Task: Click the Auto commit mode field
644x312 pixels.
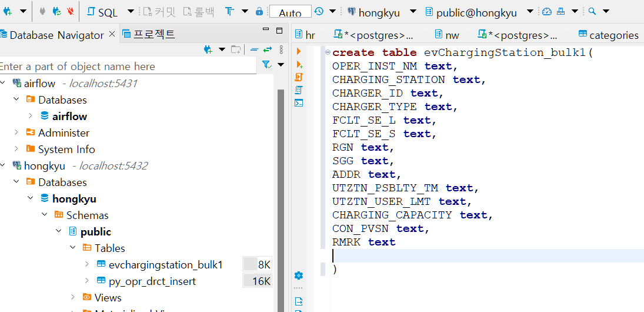Action: point(290,12)
